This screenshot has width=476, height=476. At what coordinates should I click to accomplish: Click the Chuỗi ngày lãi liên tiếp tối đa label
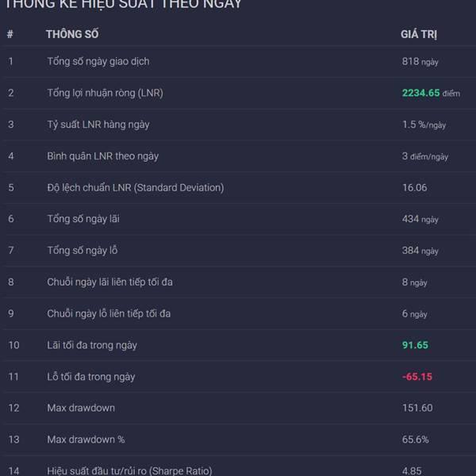109,282
